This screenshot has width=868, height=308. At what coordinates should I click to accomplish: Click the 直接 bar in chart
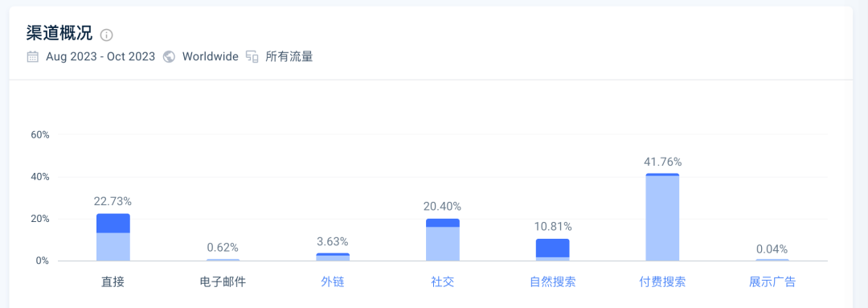pos(113,237)
